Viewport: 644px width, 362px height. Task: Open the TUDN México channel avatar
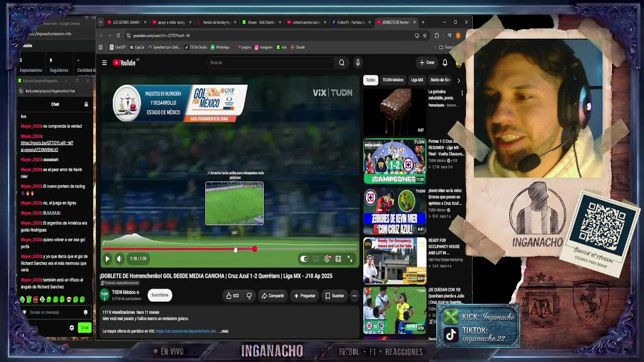105,295
